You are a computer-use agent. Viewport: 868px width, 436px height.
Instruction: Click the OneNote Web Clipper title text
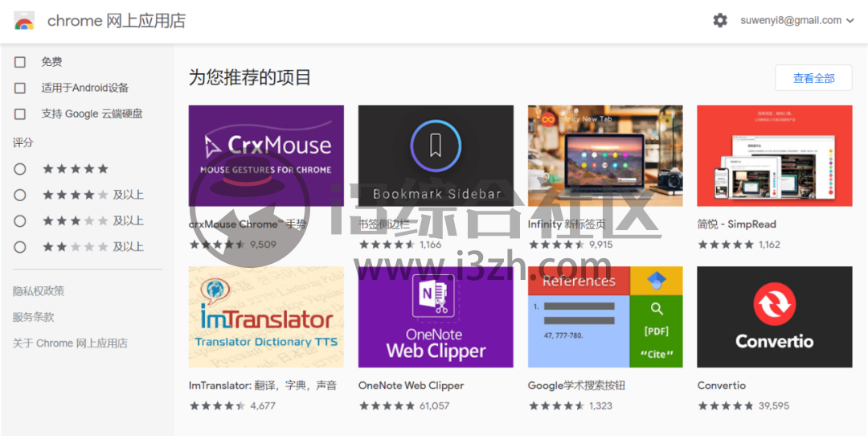(411, 385)
